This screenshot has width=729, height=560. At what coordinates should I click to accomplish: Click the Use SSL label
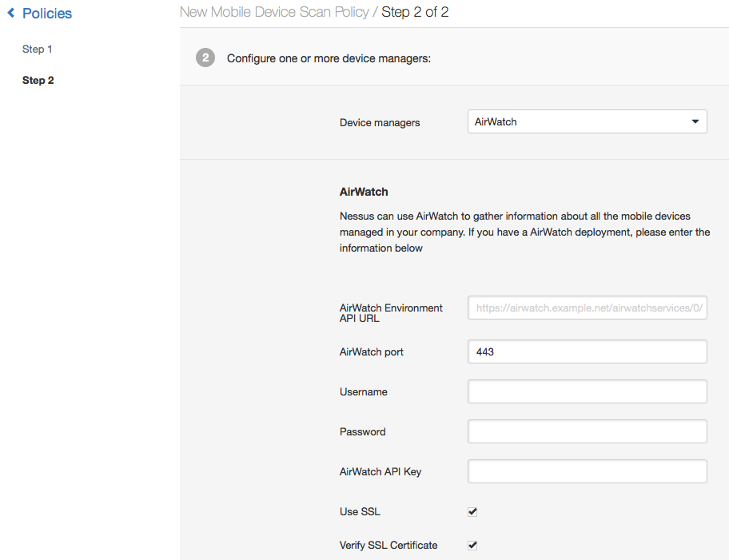point(360,511)
